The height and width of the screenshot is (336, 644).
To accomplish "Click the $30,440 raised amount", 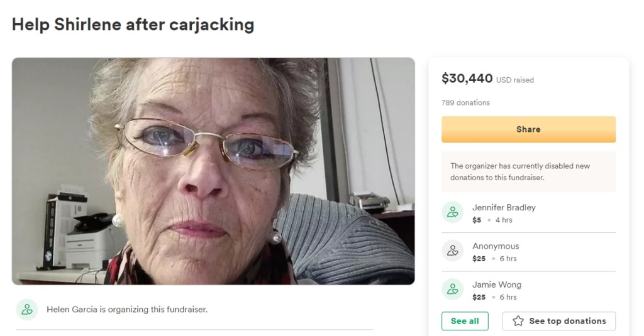I will pyautogui.click(x=467, y=79).
